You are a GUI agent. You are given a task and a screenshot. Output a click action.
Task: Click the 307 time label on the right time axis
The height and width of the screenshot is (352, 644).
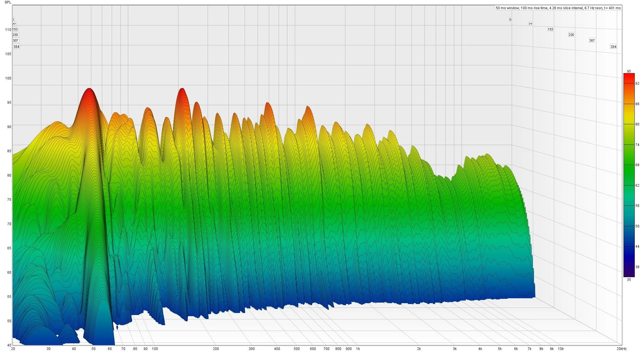click(592, 41)
